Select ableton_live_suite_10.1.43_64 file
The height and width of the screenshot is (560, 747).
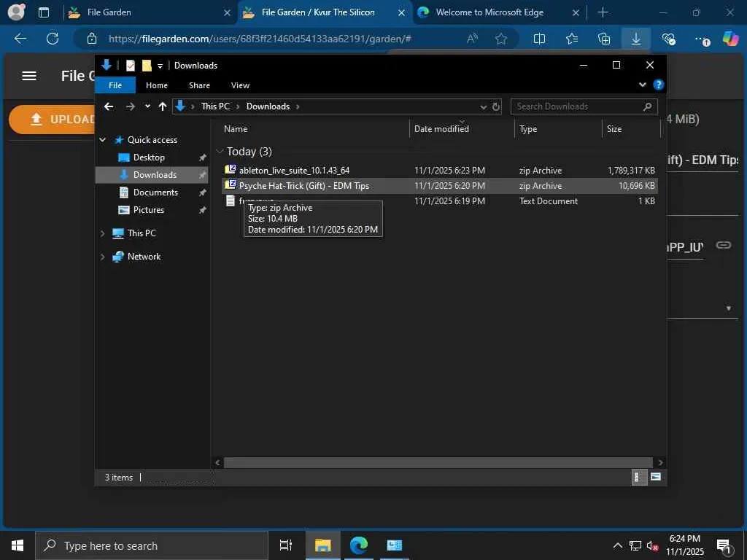pos(439,171)
